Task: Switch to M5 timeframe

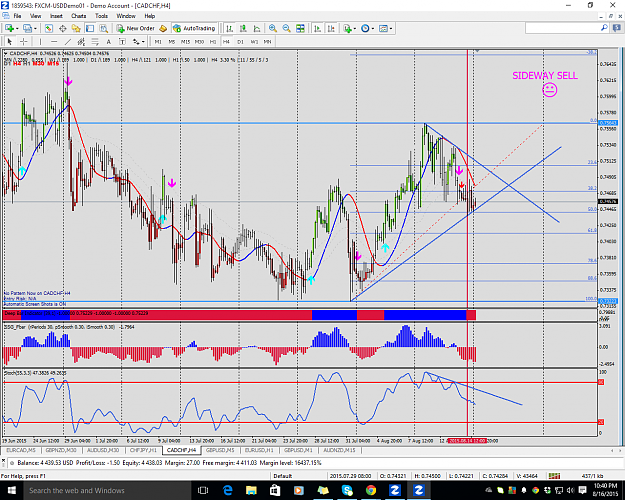Action: [x=171, y=41]
